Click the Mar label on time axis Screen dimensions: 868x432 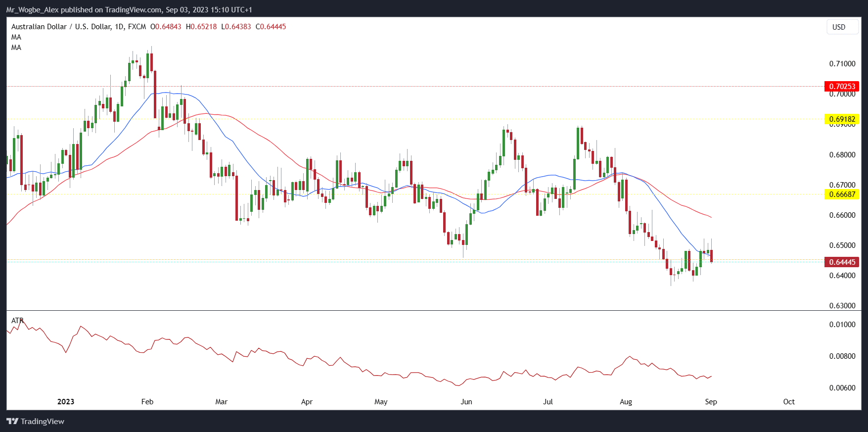click(222, 402)
